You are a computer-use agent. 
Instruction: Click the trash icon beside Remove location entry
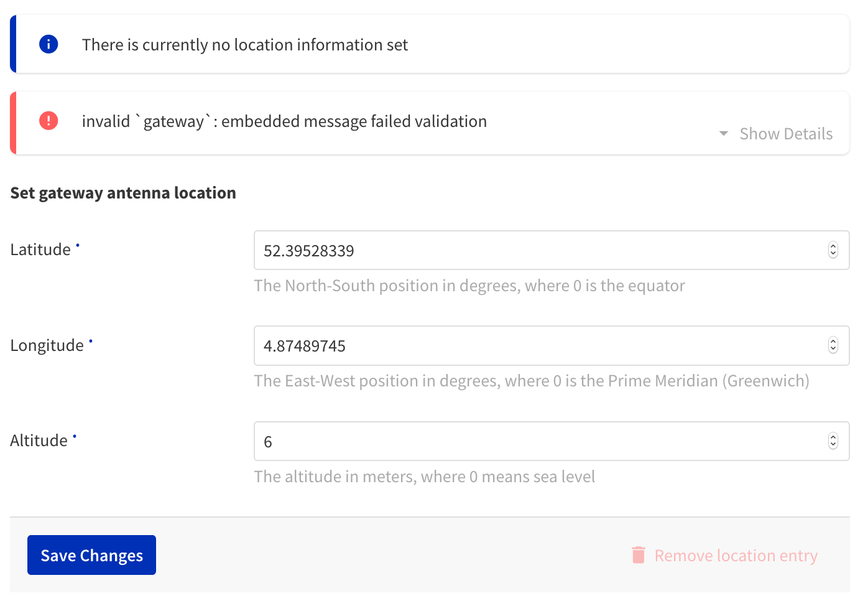click(x=638, y=555)
